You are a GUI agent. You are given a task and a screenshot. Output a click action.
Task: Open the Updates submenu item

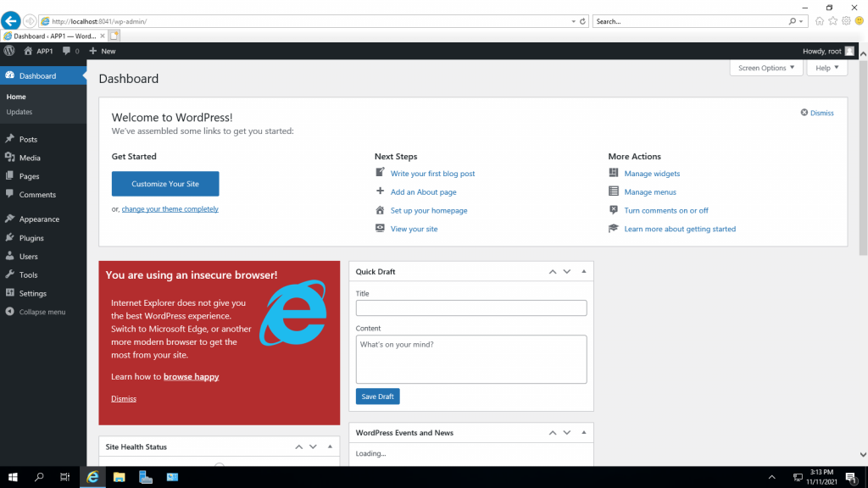click(x=19, y=112)
